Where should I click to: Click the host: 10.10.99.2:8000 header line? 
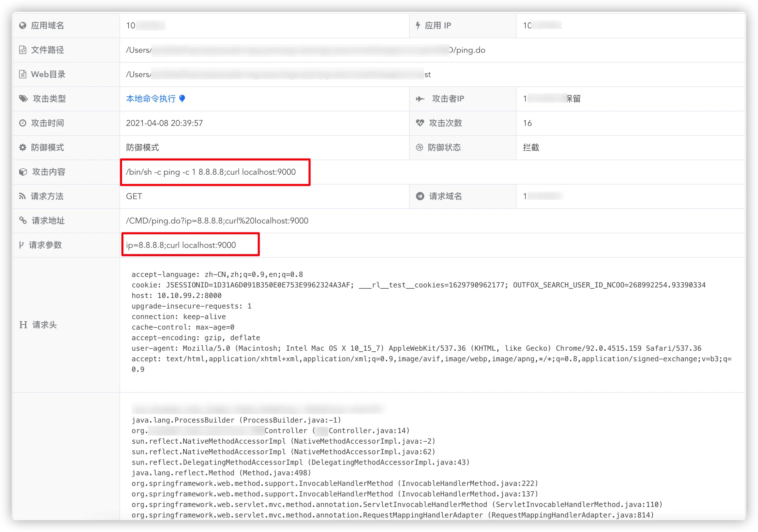click(176, 296)
